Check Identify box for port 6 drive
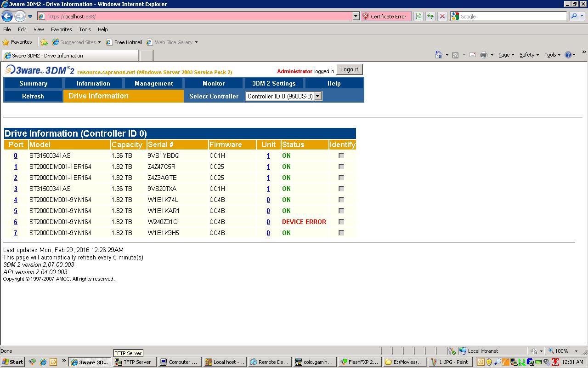 click(341, 222)
